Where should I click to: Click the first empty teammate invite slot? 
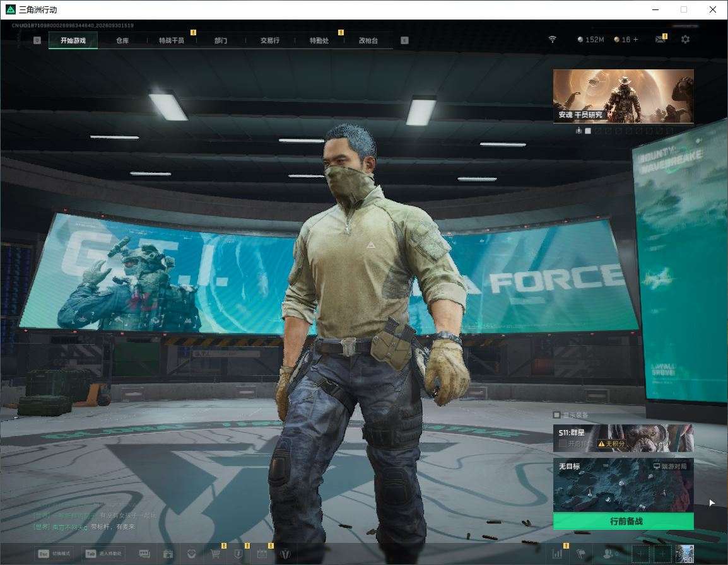point(640,554)
